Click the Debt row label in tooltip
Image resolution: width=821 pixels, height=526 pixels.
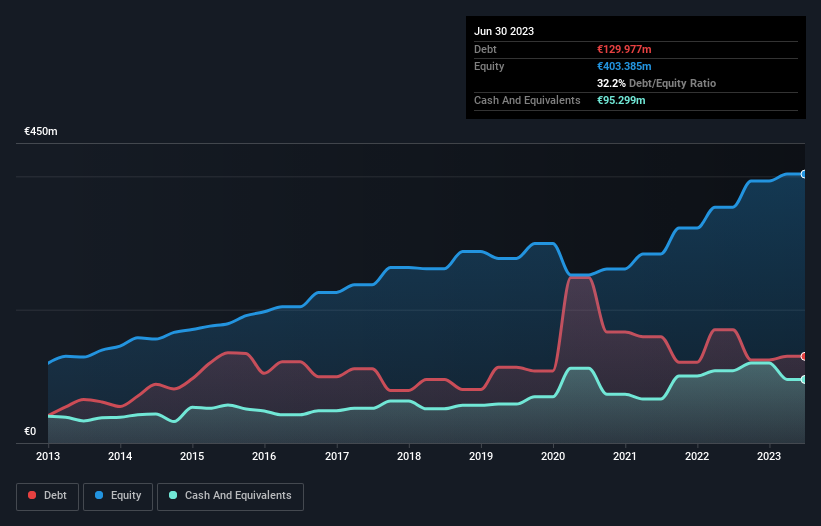click(485, 49)
